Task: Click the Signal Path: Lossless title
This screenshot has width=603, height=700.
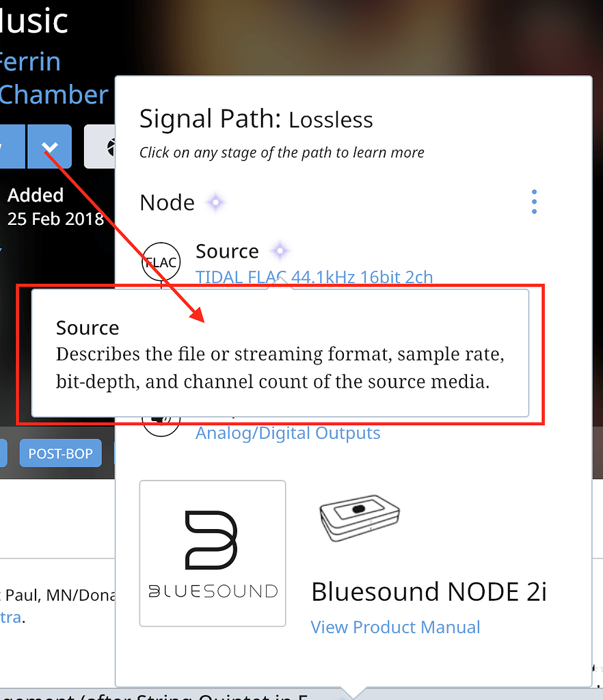Action: [x=256, y=118]
